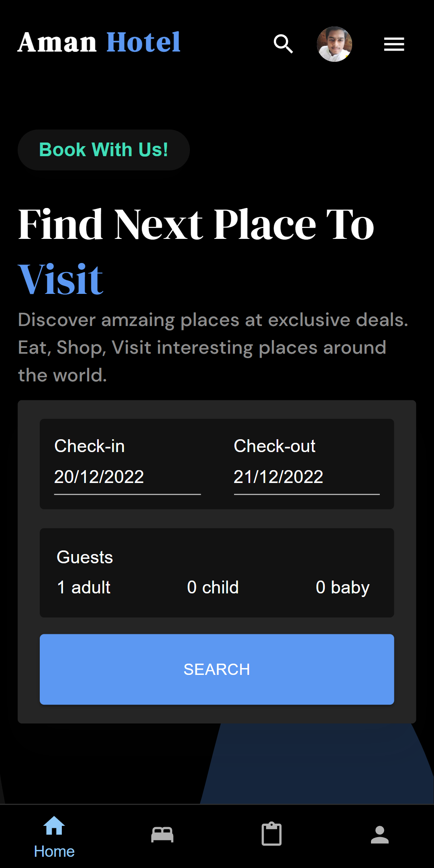The image size is (434, 868).
Task: Click the profile avatar photo
Action: pyautogui.click(x=334, y=45)
